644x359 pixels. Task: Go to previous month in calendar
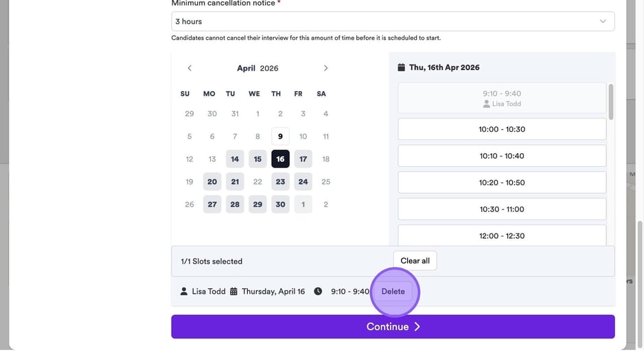pyautogui.click(x=189, y=68)
